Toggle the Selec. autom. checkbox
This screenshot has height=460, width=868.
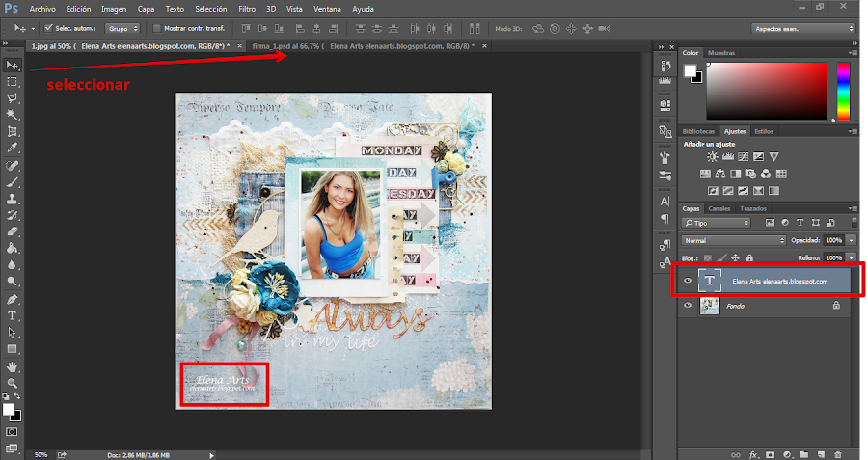(x=48, y=28)
